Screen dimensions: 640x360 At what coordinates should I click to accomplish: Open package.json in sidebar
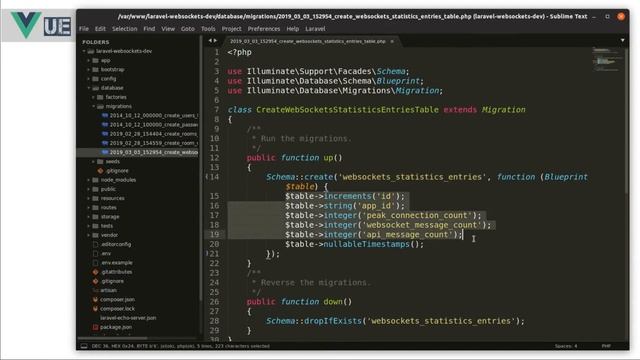[116, 327]
